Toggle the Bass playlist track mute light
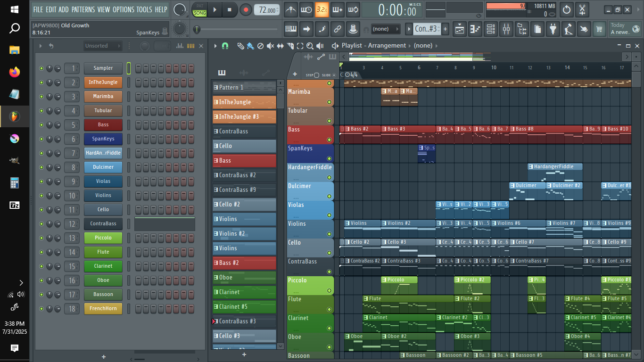644x362 pixels. pos(329,140)
